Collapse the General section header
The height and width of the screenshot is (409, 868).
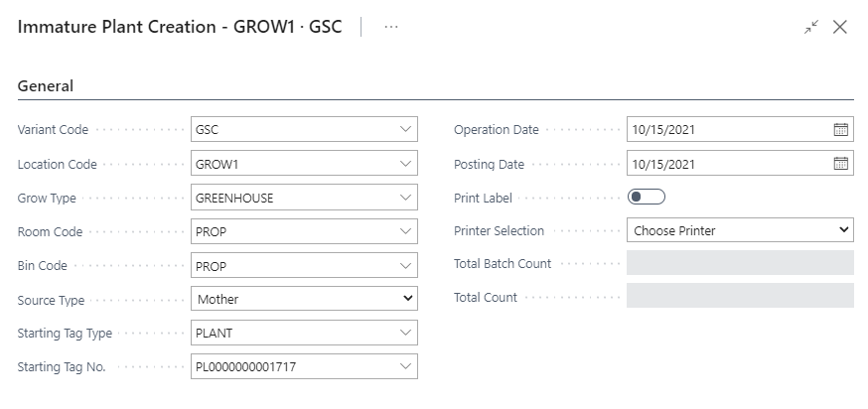[46, 86]
